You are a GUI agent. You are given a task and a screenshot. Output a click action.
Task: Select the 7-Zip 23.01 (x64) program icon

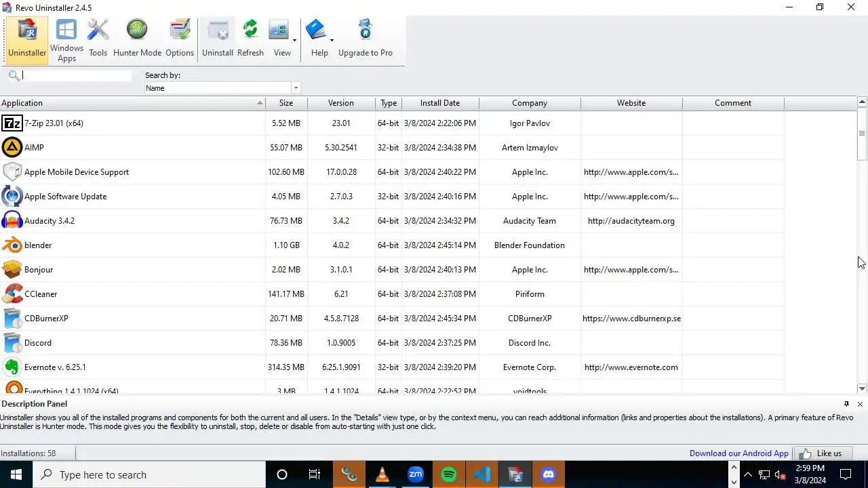click(12, 123)
